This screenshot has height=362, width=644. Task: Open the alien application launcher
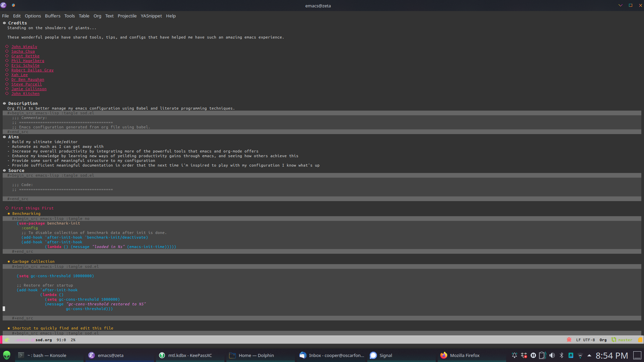(7, 355)
